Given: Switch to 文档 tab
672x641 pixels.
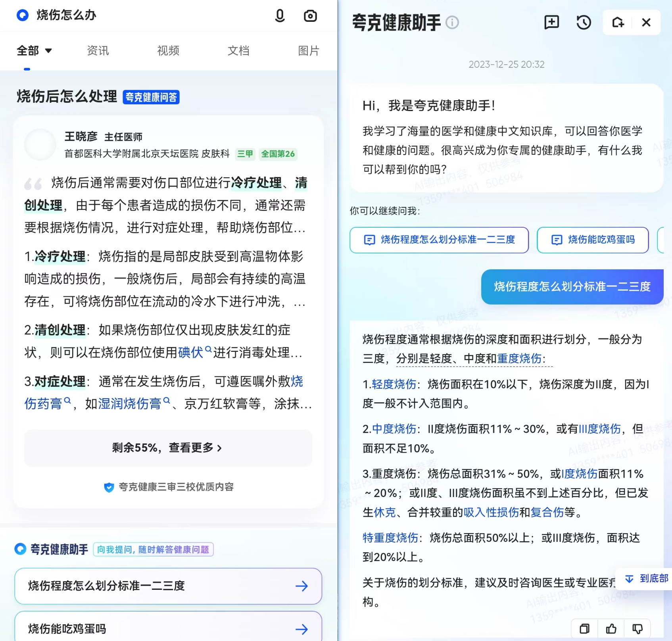Looking at the screenshot, I should [238, 50].
